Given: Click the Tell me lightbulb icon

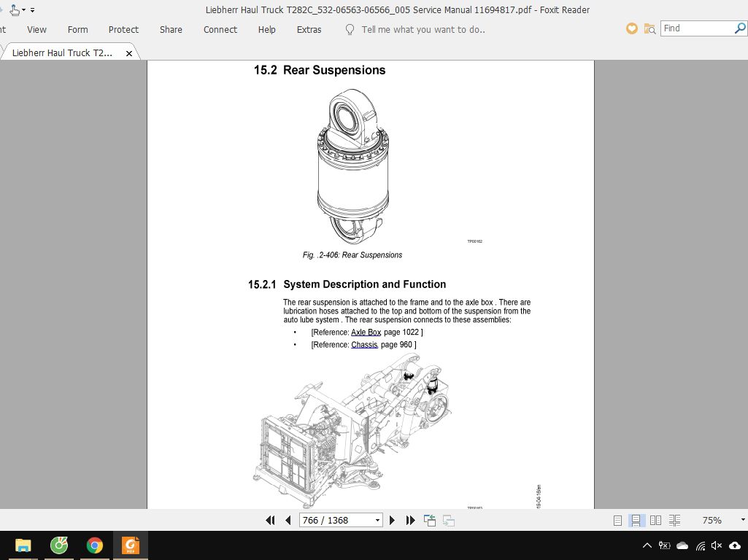Looking at the screenshot, I should click(350, 30).
